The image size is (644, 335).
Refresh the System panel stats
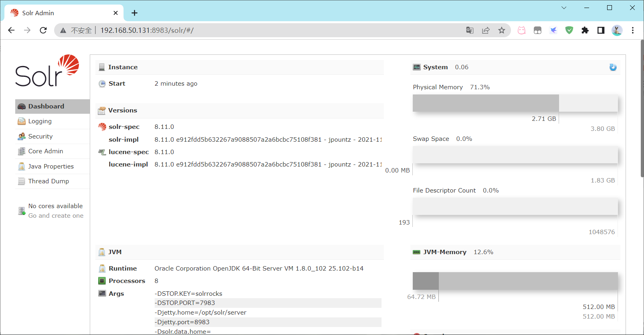coord(613,67)
